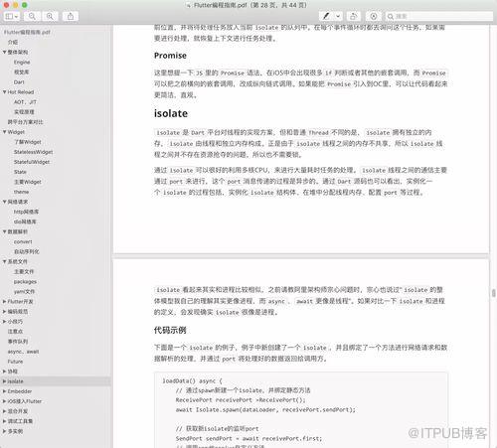The height and width of the screenshot is (448, 497).
Task: Click the PDF document icon in title
Action: [x=189, y=5]
